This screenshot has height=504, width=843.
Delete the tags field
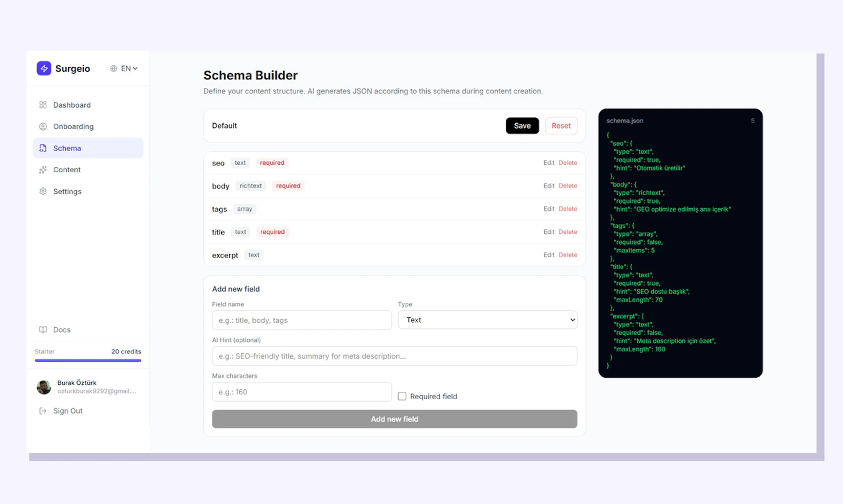[568, 209]
